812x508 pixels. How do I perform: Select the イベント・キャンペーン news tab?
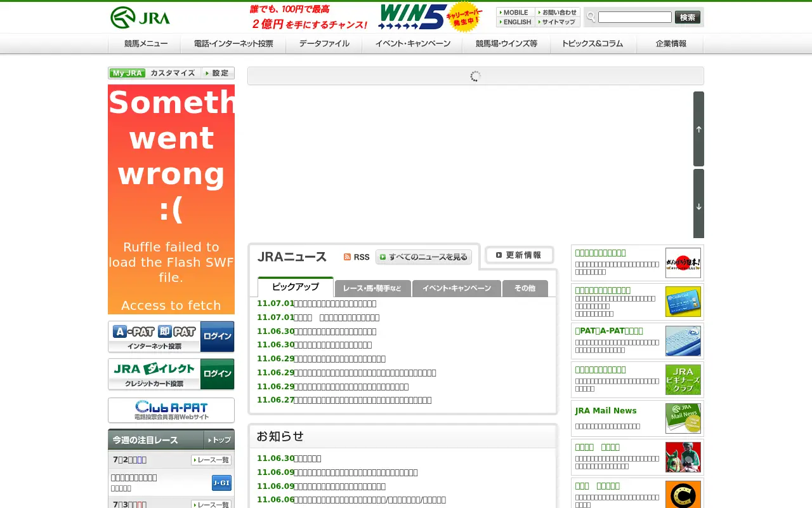(457, 288)
